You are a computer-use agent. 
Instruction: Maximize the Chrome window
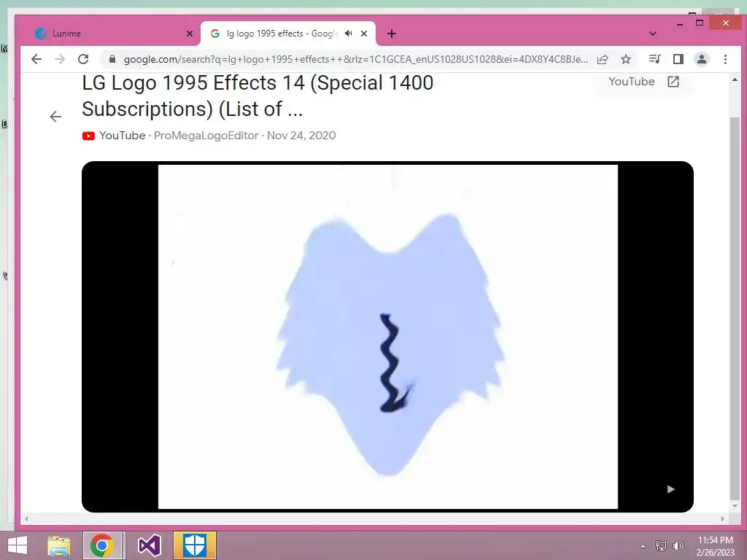700,23
